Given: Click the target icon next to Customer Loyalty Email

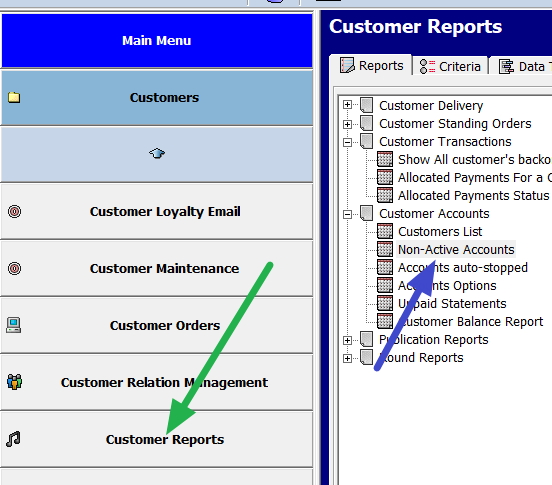Looking at the screenshot, I should (14, 212).
